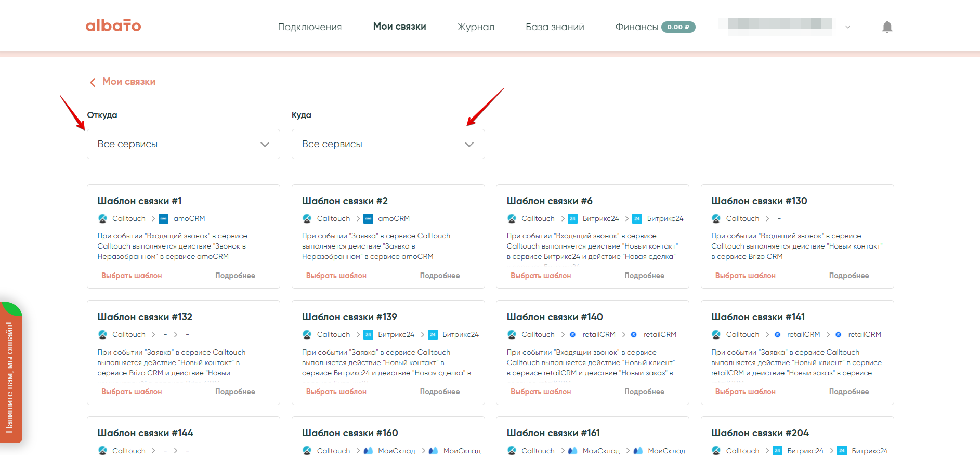This screenshot has height=455, width=980.
Task: Choose template in Шаблон связки #1
Action: click(132, 276)
